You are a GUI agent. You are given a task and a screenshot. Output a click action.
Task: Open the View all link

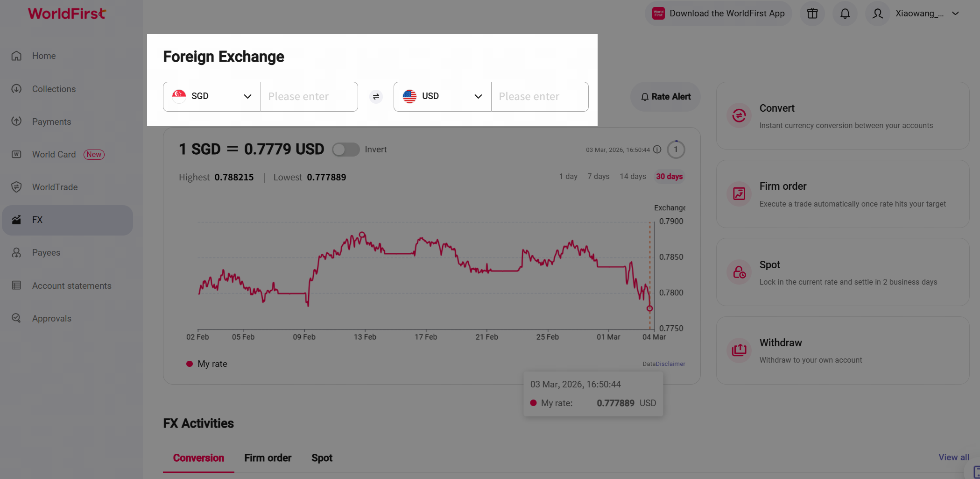click(953, 457)
